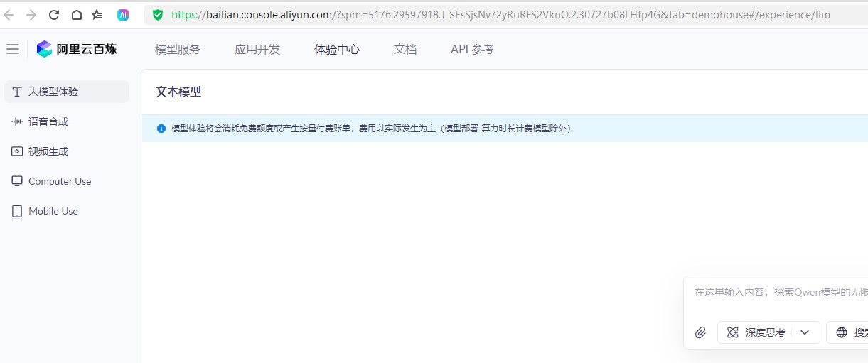Click the bookmark star icon

coord(97,15)
